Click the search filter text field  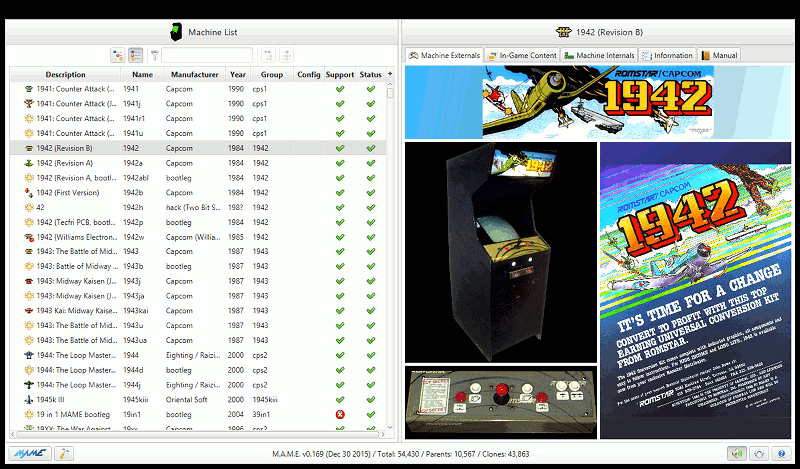[207, 55]
